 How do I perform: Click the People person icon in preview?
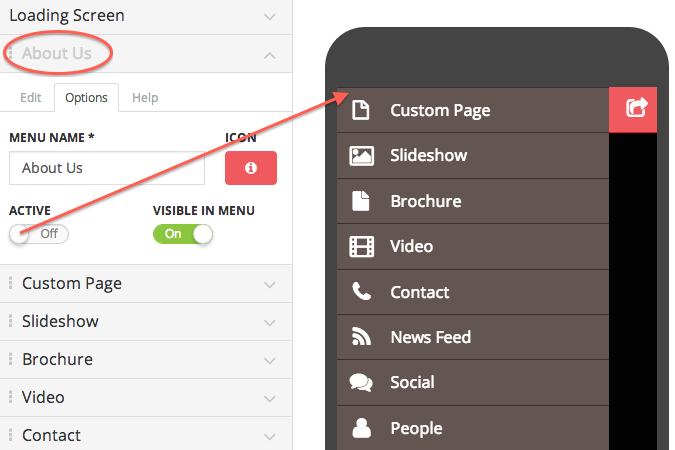(361, 428)
